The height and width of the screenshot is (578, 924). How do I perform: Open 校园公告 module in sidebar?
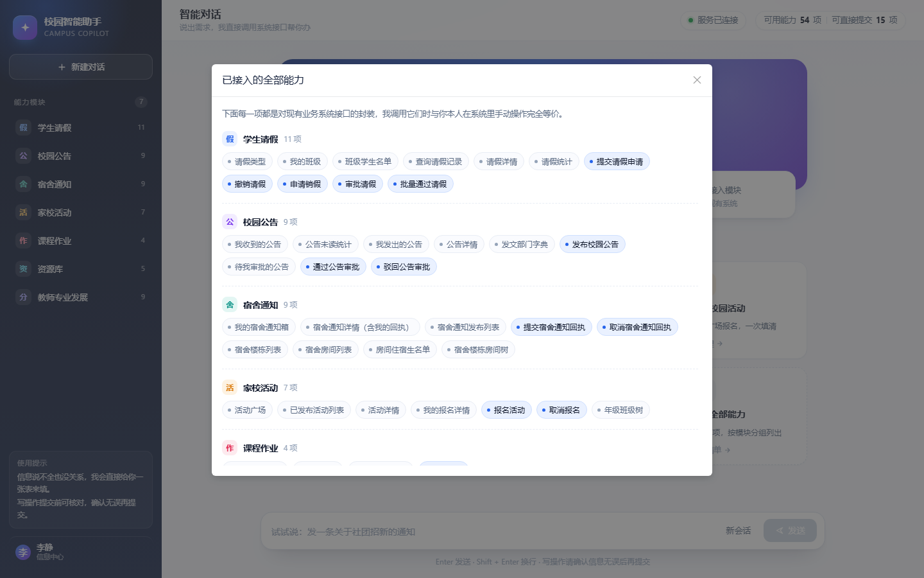point(81,156)
